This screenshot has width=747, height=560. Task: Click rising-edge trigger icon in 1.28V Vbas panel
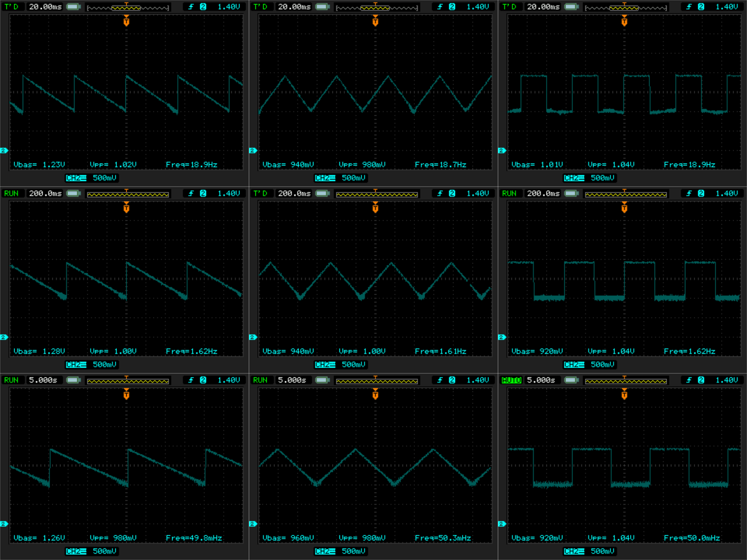click(x=191, y=193)
